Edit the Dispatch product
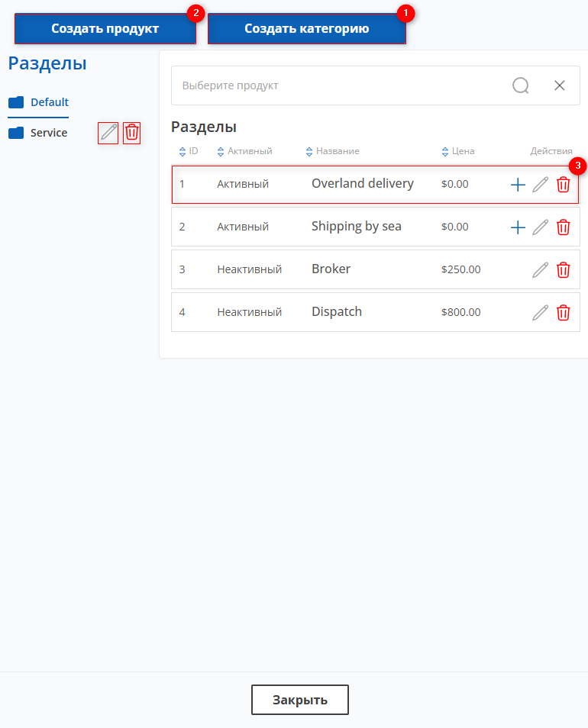588x728 pixels. point(540,313)
